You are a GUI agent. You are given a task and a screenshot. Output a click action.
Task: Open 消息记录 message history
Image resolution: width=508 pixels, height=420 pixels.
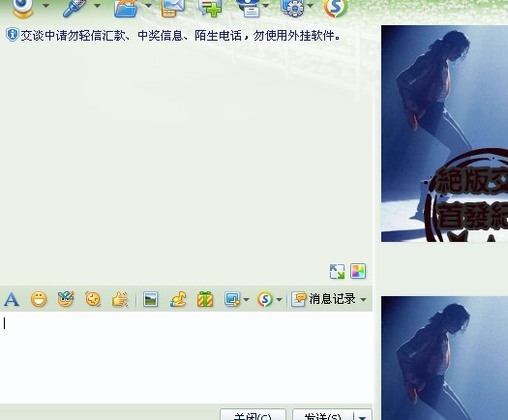323,299
